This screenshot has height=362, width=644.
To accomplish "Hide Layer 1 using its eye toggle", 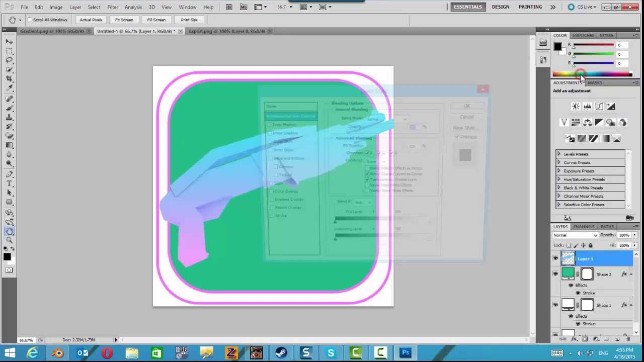I will pos(555,258).
